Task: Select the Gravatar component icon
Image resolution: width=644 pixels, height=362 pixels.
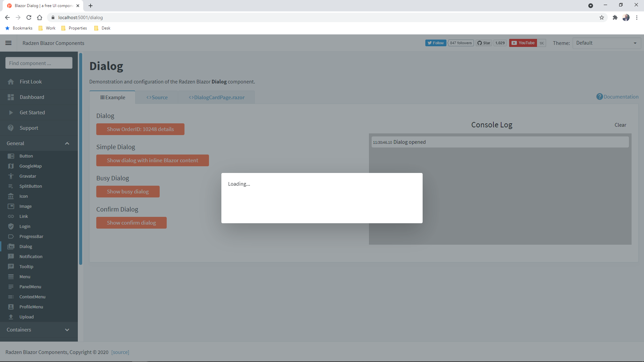Action: coord(11,176)
